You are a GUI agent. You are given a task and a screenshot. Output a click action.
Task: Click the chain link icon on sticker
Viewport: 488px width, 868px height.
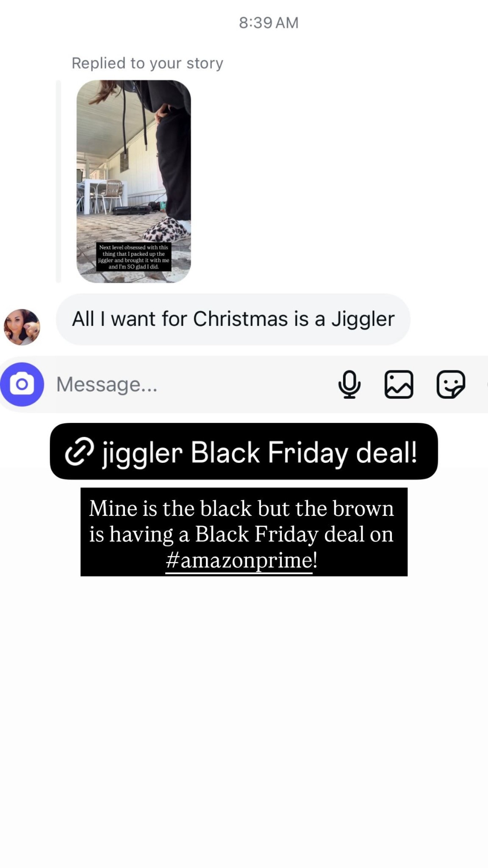click(79, 451)
